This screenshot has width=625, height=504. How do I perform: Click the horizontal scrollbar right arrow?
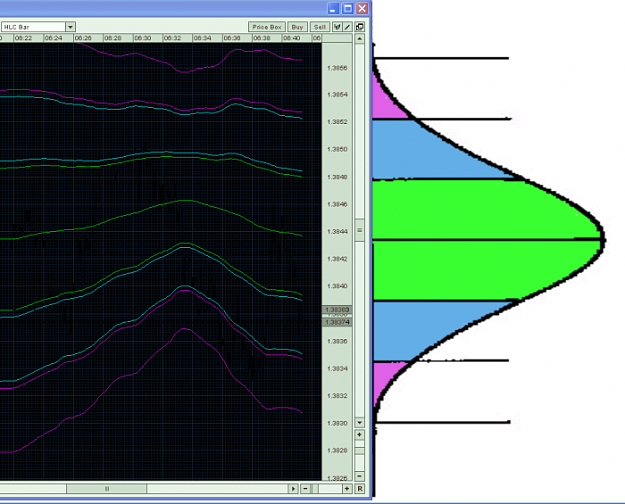coord(293,488)
